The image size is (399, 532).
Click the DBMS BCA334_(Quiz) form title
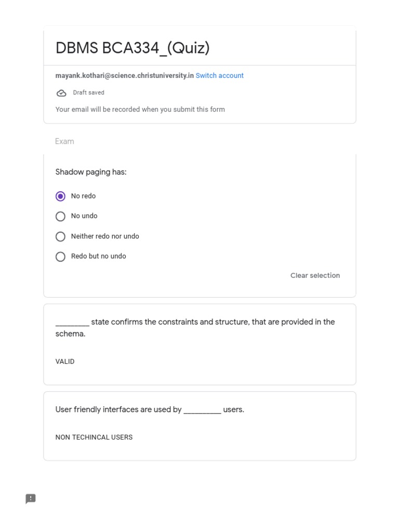pos(132,48)
